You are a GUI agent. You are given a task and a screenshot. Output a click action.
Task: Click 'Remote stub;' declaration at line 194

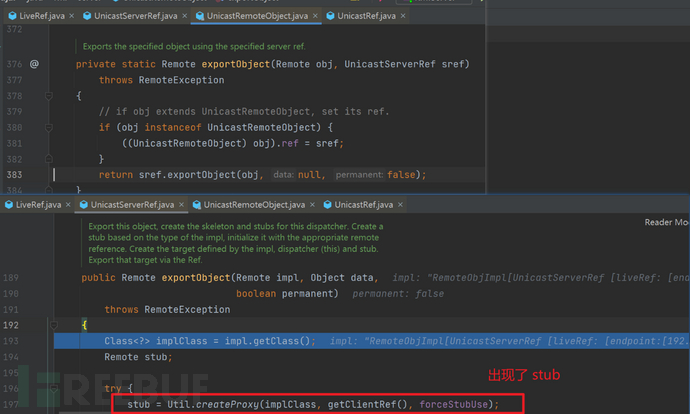(138, 357)
